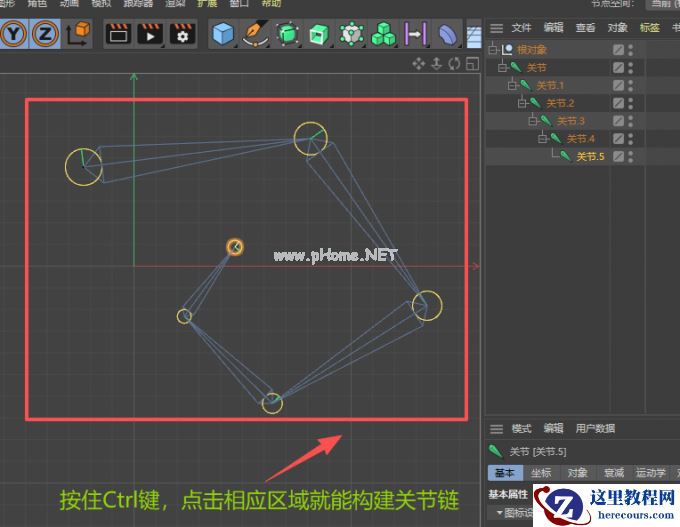Open Object Manager hamburger menu

coord(497,28)
